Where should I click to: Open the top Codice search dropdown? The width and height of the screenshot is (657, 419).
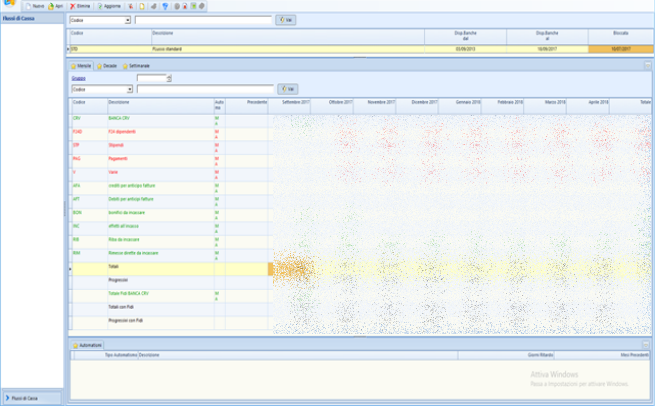coord(127,20)
